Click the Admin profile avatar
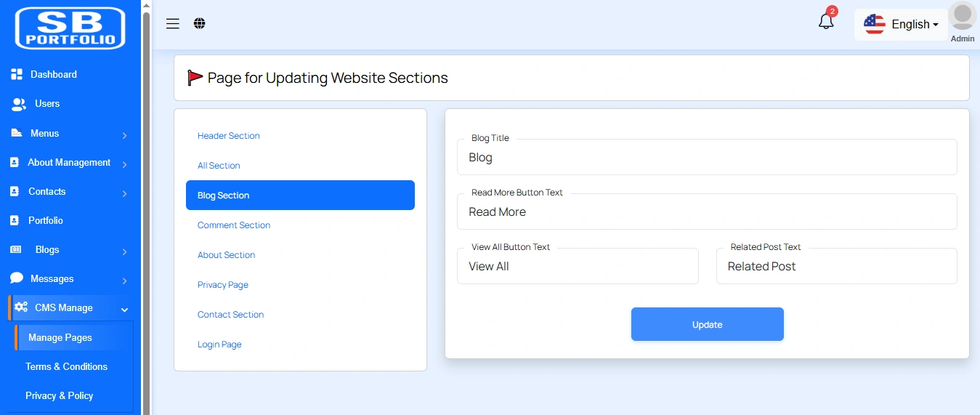The height and width of the screenshot is (415, 980). point(963,17)
